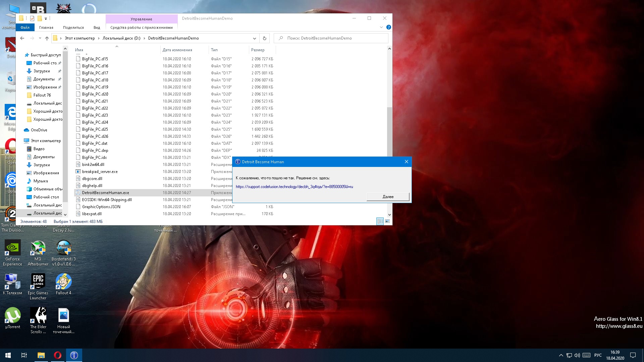Open MSI Afterburner desktop shortcut

click(x=38, y=253)
